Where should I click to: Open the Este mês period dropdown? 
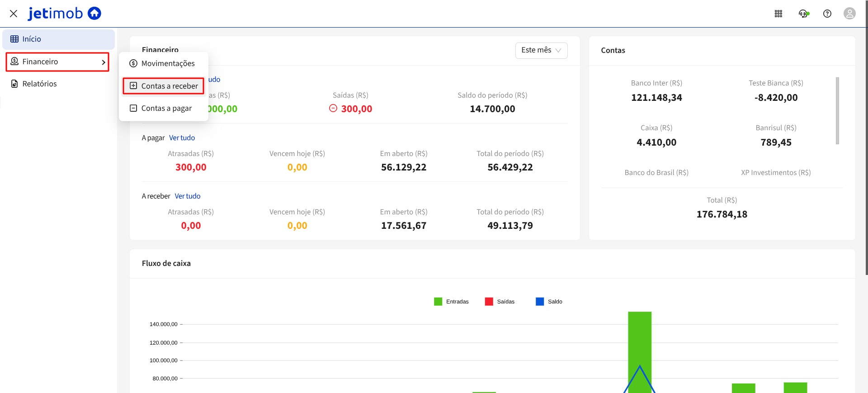(541, 50)
